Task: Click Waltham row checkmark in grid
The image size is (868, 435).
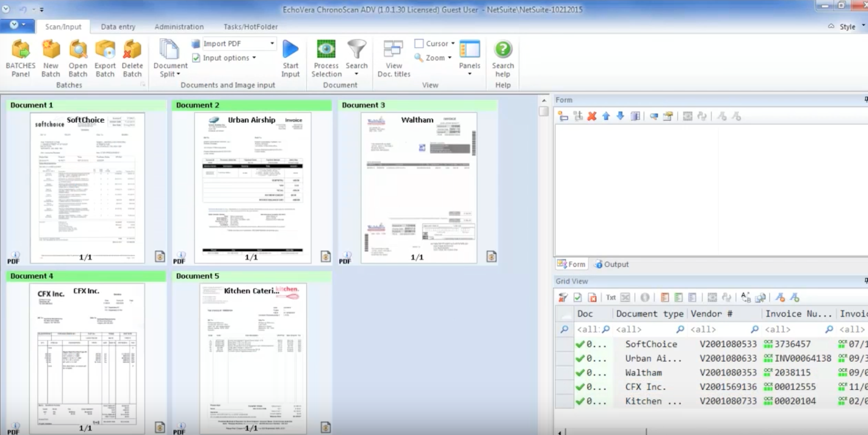Action: pyautogui.click(x=580, y=373)
